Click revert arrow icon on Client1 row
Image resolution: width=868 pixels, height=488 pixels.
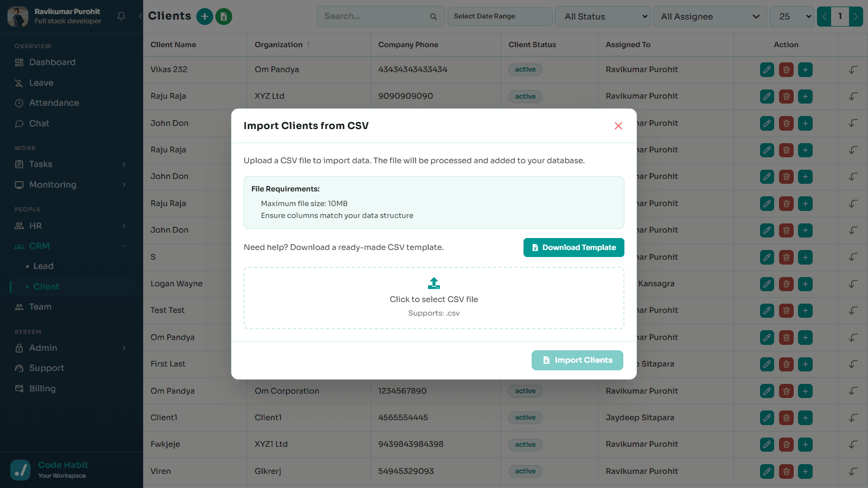[x=853, y=418]
